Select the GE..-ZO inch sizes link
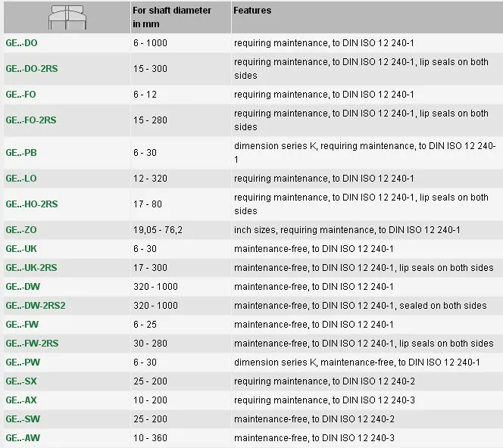Viewport: 503px width, 448px height. click(20, 230)
